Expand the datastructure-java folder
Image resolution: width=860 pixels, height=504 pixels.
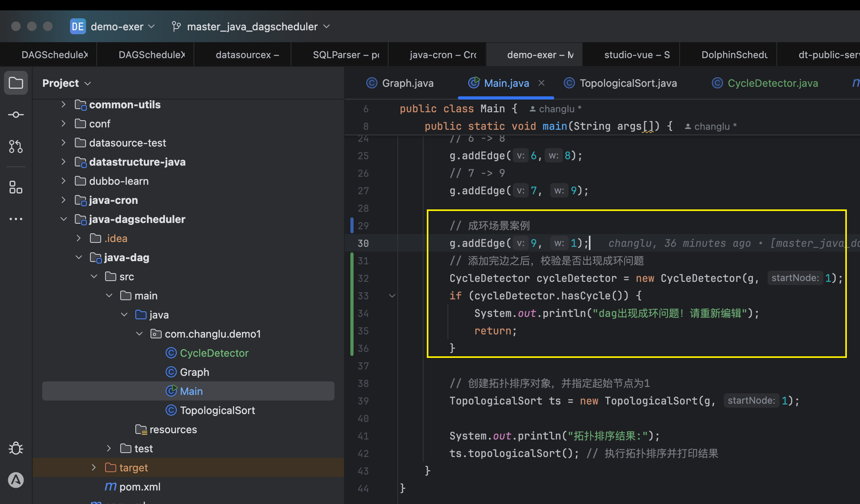tap(63, 162)
